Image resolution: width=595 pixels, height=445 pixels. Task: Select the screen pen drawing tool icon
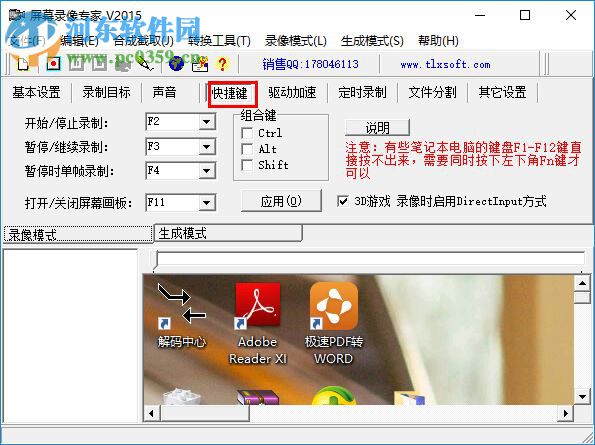146,64
